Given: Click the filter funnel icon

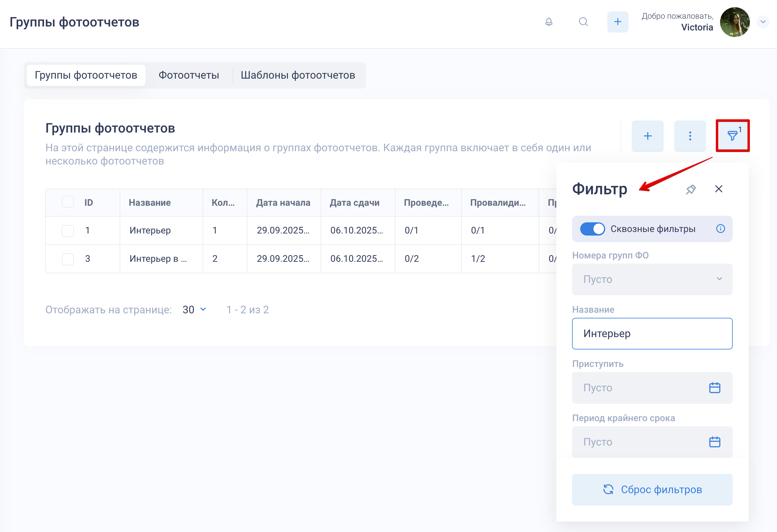Looking at the screenshot, I should [732, 136].
